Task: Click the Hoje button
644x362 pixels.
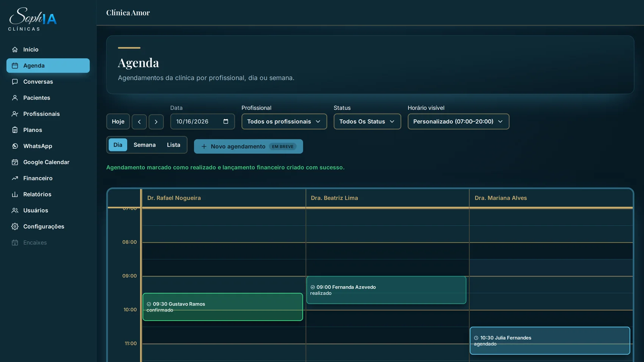Action: coord(118,122)
